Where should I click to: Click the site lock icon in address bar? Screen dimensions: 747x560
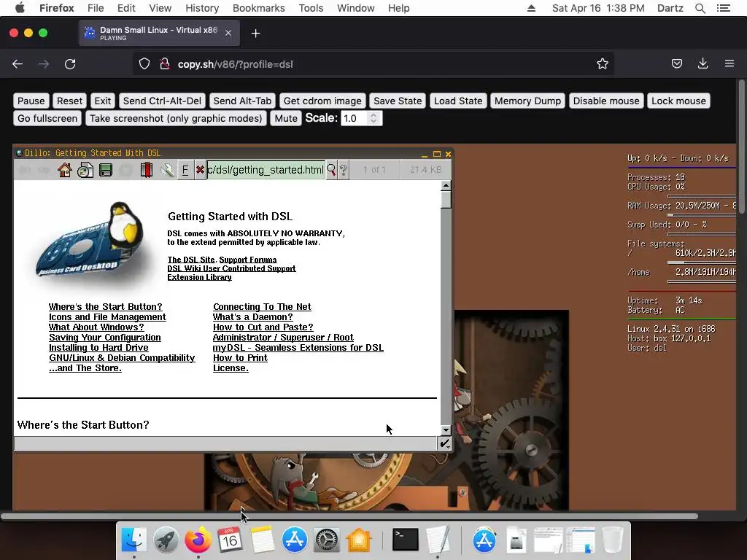click(165, 64)
